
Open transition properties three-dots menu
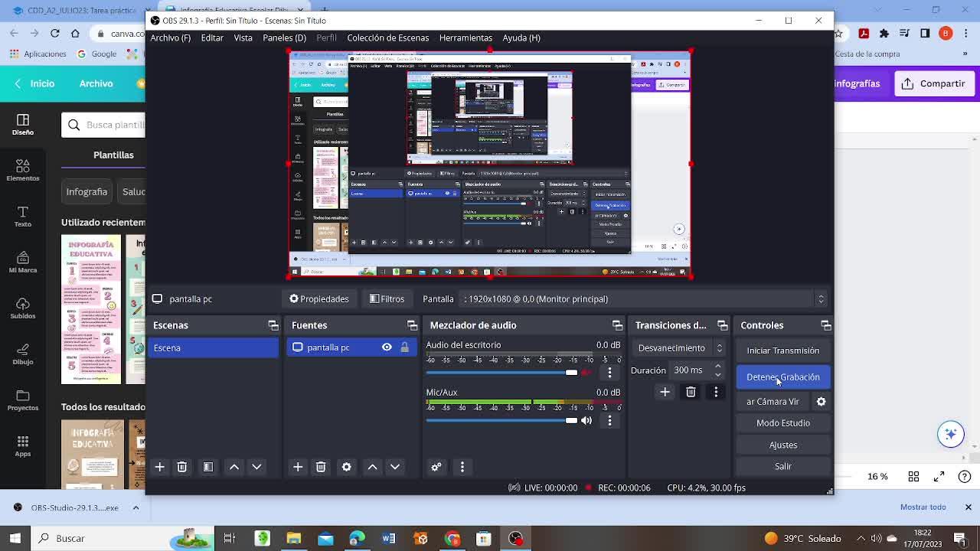point(716,392)
